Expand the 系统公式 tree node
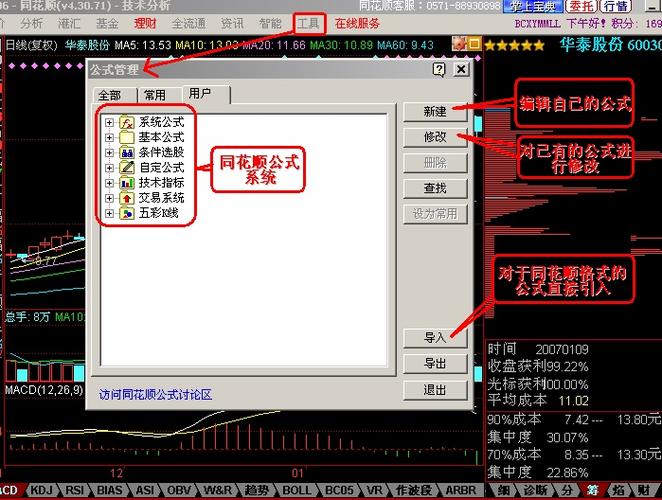This screenshot has width=662, height=500. point(109,122)
